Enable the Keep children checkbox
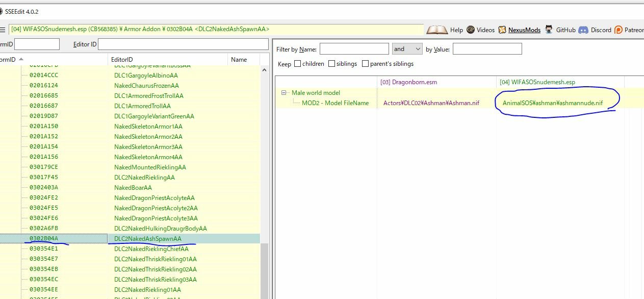This screenshot has height=299, width=644. click(x=297, y=64)
